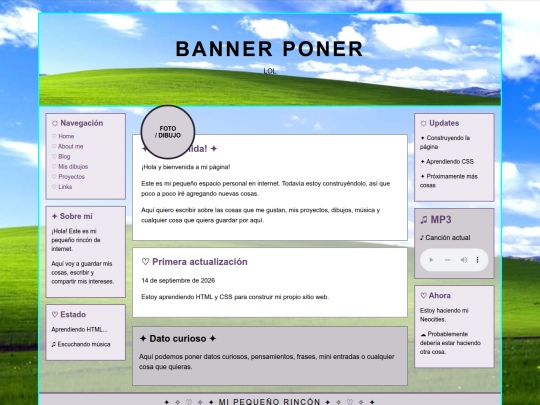Click the 'Estoy haciendo mi Neocities.' text
This screenshot has height=405, width=540.
click(x=444, y=315)
